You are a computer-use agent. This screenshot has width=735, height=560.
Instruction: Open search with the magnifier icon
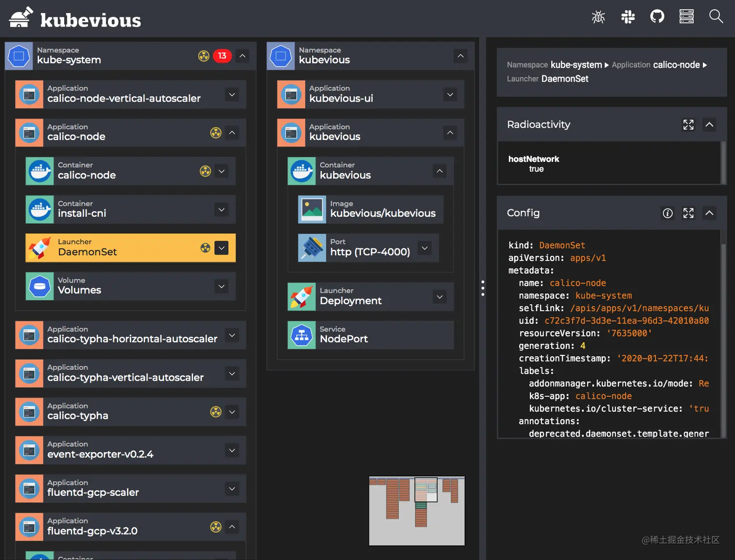tap(716, 17)
